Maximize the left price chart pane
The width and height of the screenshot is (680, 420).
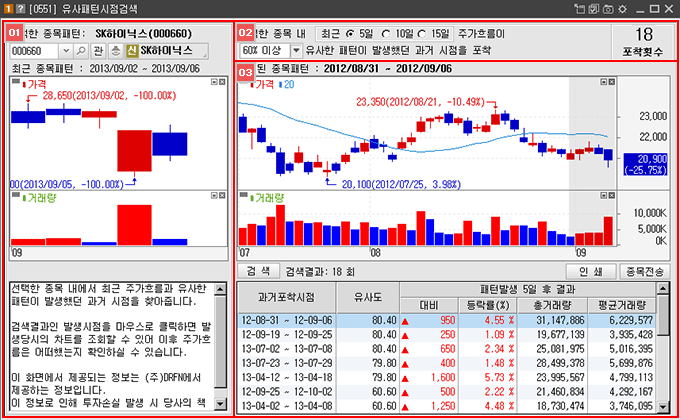(x=214, y=82)
